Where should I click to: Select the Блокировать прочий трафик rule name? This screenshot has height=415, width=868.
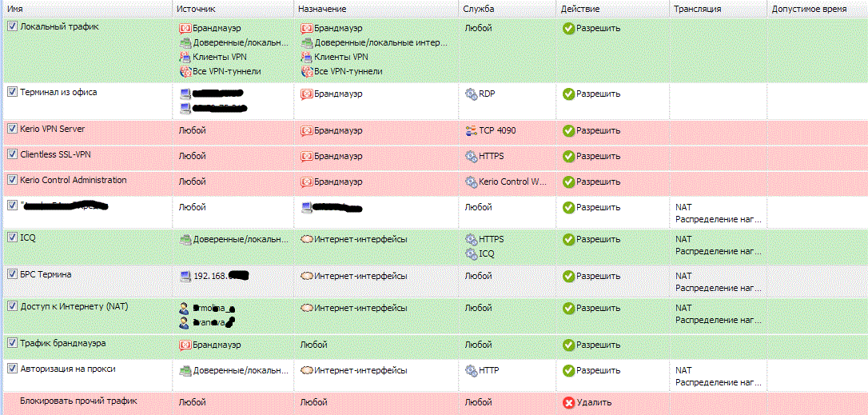click(x=78, y=401)
